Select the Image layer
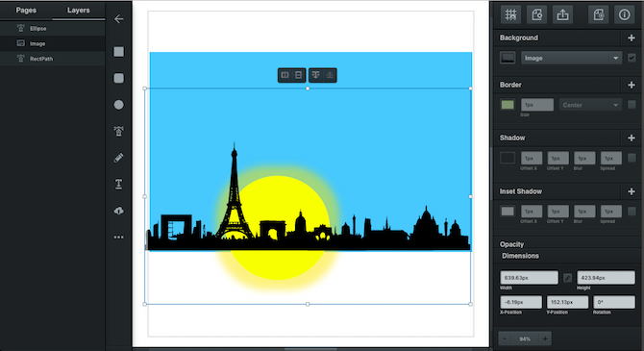Viewport: 644px width, 351px height. point(53,43)
